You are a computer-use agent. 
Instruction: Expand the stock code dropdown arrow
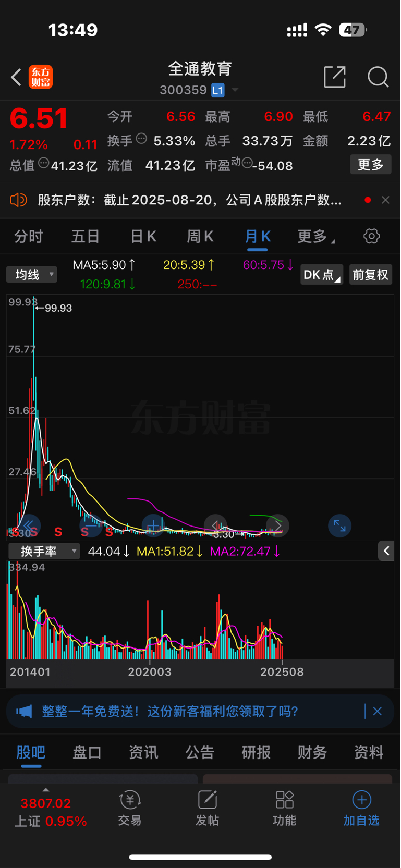[x=235, y=90]
